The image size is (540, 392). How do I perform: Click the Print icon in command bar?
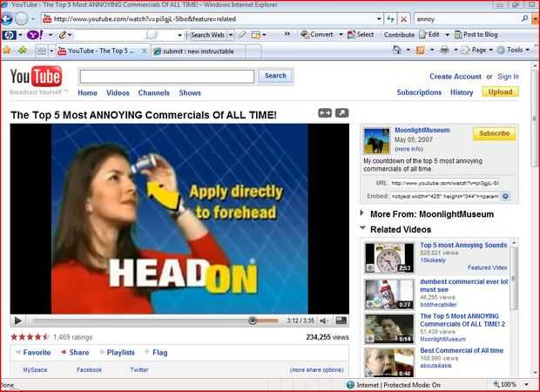(x=444, y=51)
